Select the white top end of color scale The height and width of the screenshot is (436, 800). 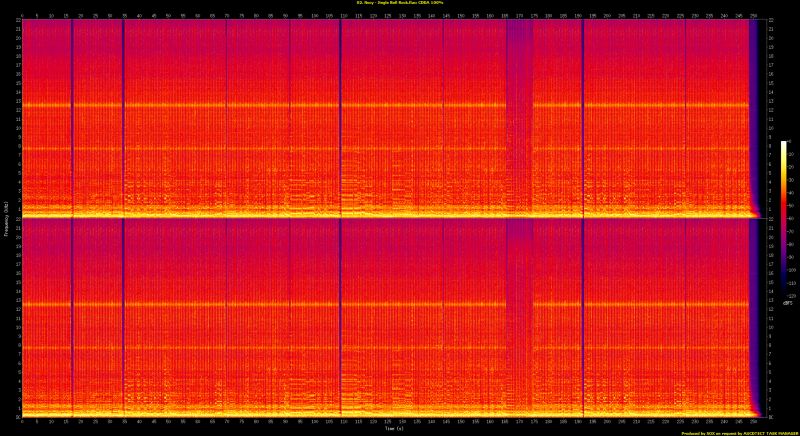click(x=784, y=144)
